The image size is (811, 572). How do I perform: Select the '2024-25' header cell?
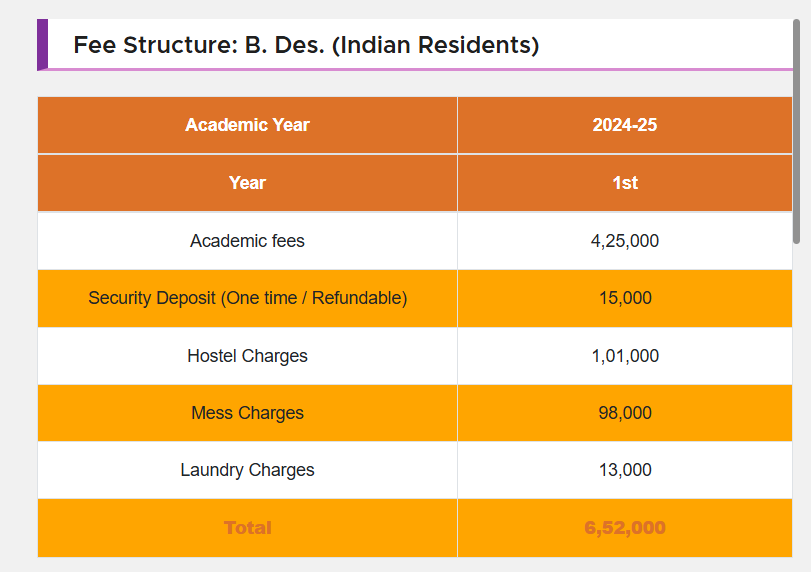click(625, 125)
